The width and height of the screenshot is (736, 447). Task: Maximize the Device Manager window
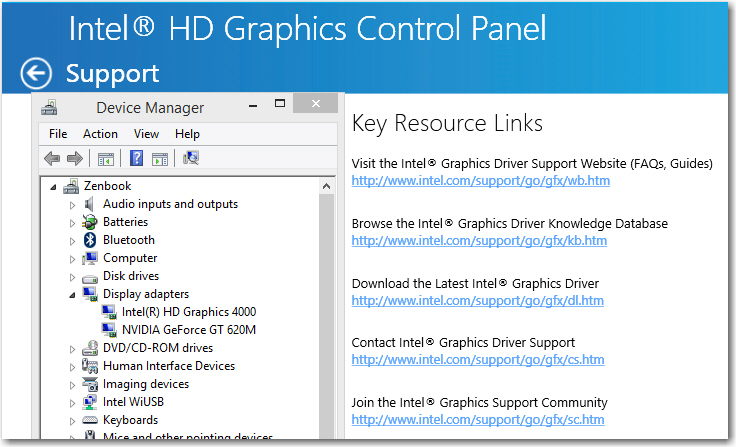click(280, 103)
